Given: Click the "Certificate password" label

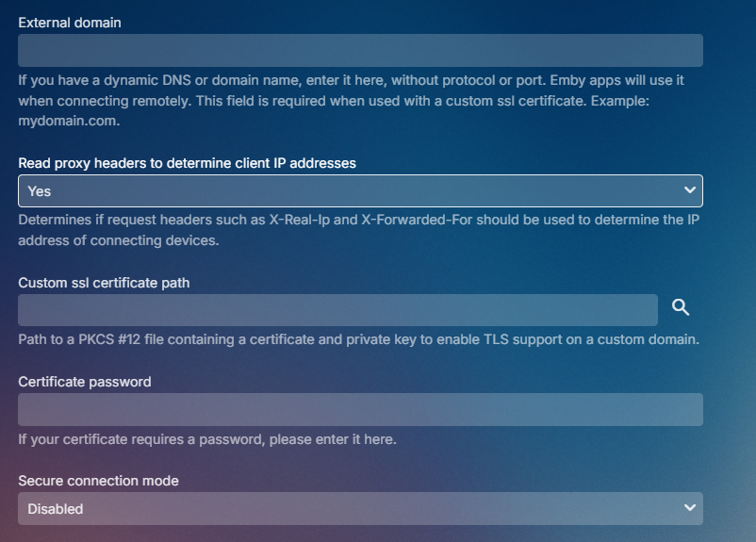Looking at the screenshot, I should (85, 382).
